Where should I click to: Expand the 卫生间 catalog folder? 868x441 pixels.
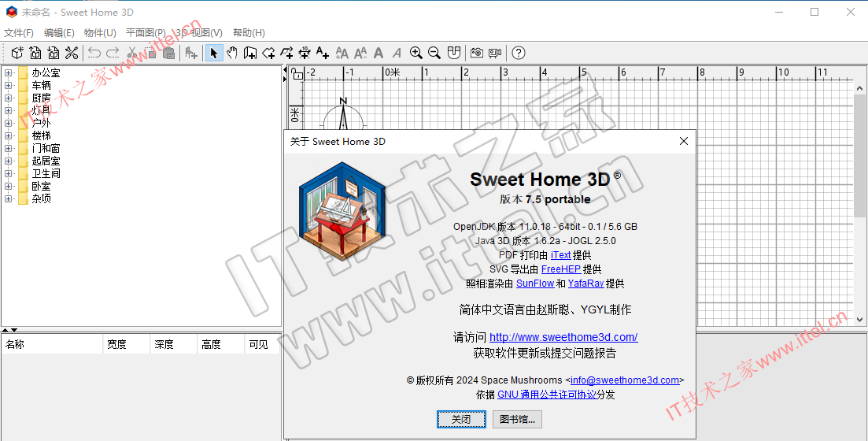[x=9, y=173]
